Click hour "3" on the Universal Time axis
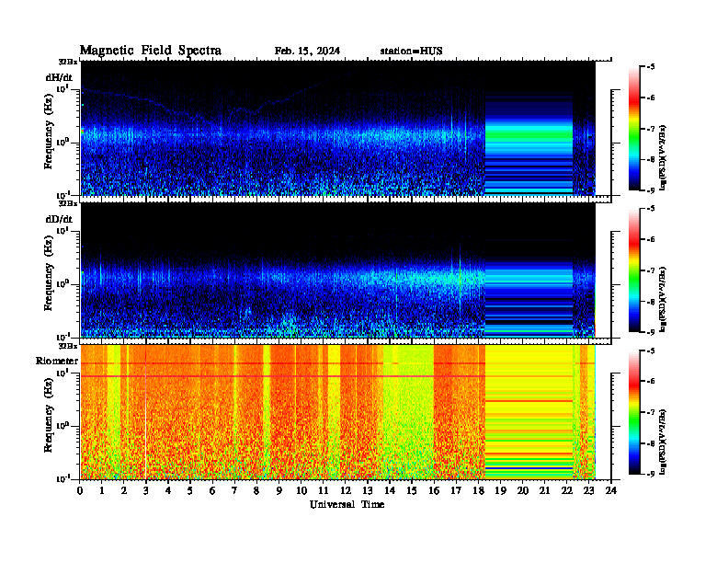This screenshot has width=728, height=563. tap(146, 490)
